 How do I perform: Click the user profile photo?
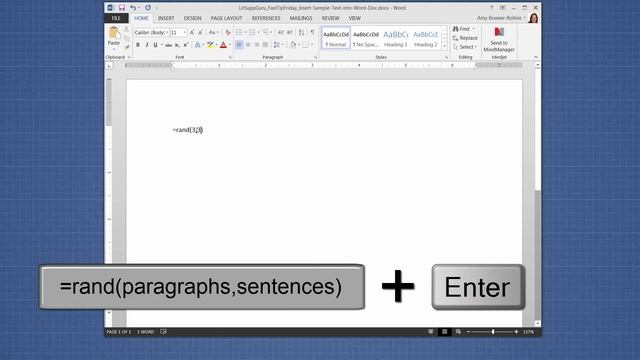point(533,18)
